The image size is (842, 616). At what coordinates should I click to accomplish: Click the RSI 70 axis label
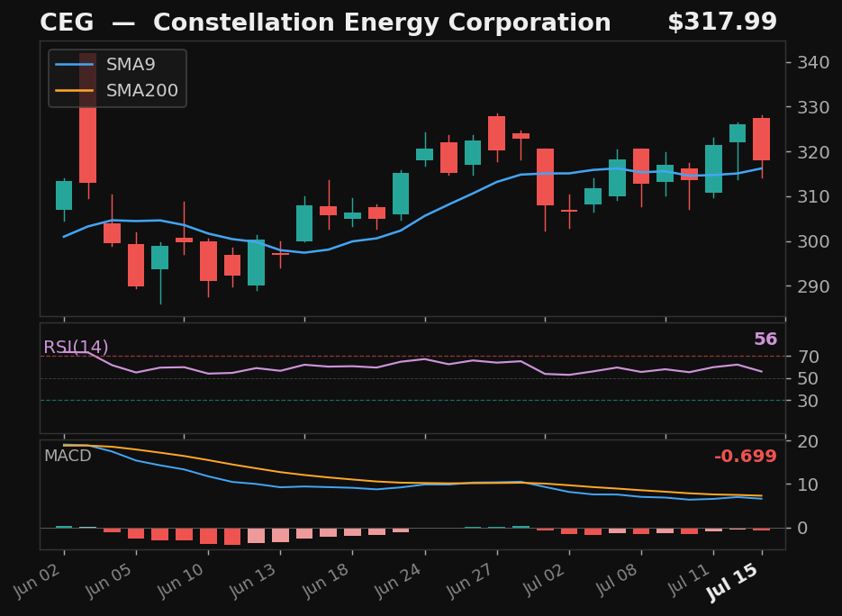pyautogui.click(x=808, y=357)
